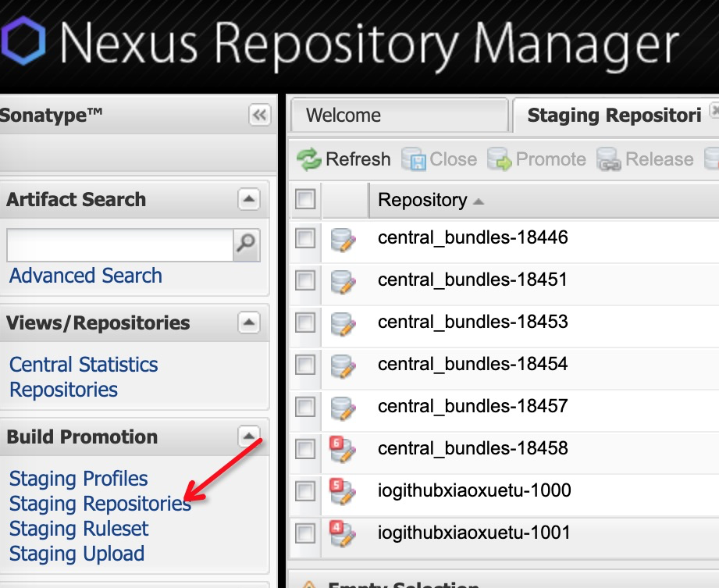Collapse the Views/Repositories section
The width and height of the screenshot is (719, 588).
coord(249,323)
